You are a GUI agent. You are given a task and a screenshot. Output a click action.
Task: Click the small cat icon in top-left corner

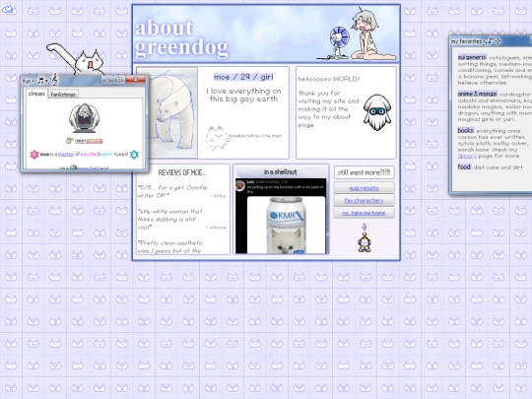point(8,9)
